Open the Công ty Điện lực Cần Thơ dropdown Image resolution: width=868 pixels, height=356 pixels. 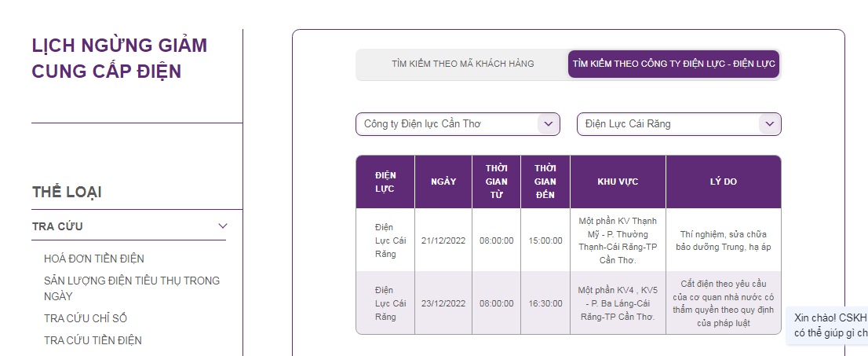(447, 124)
